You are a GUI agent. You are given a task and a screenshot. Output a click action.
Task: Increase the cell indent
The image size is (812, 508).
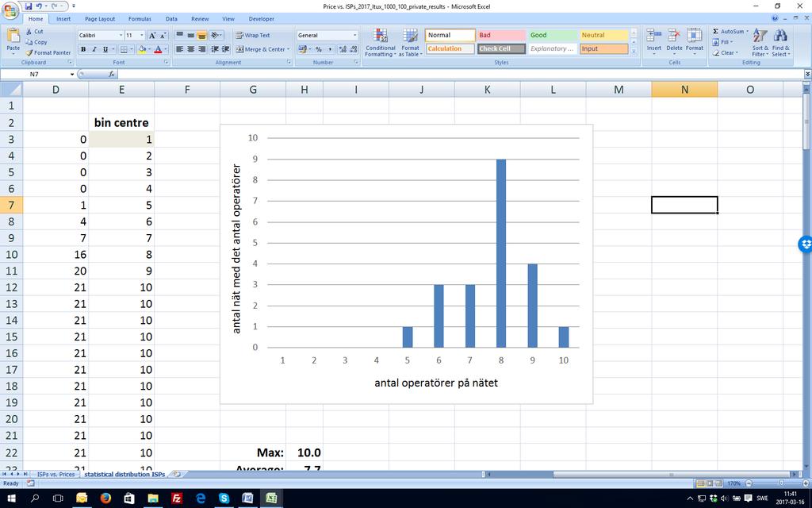point(226,49)
